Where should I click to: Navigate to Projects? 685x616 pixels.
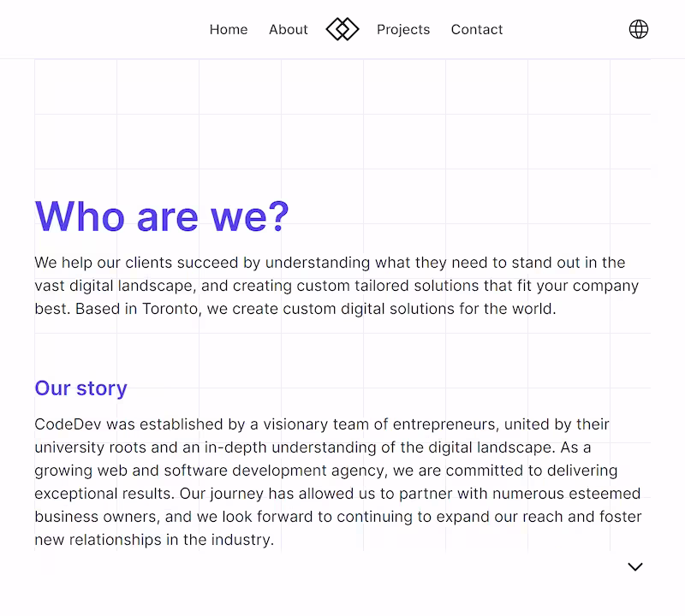tap(403, 30)
